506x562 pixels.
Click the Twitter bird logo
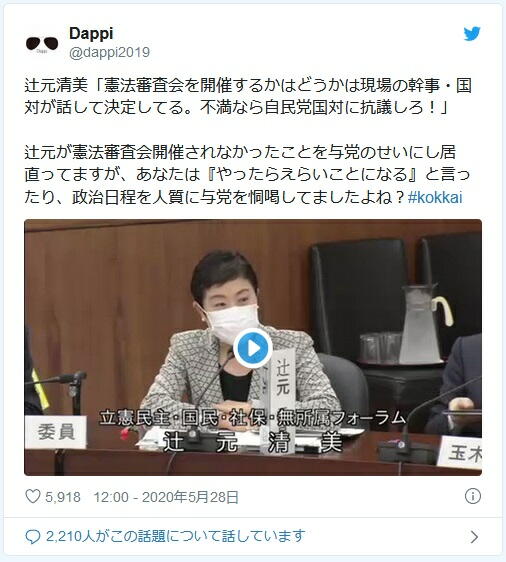click(472, 34)
